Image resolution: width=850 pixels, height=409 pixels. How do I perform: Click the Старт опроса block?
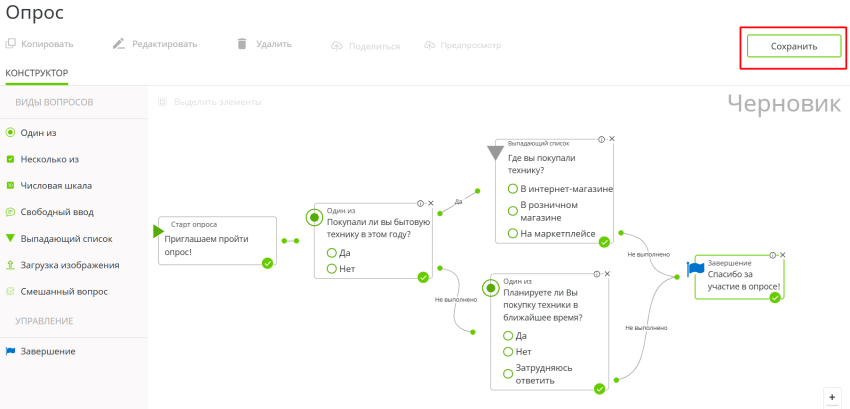click(x=217, y=242)
